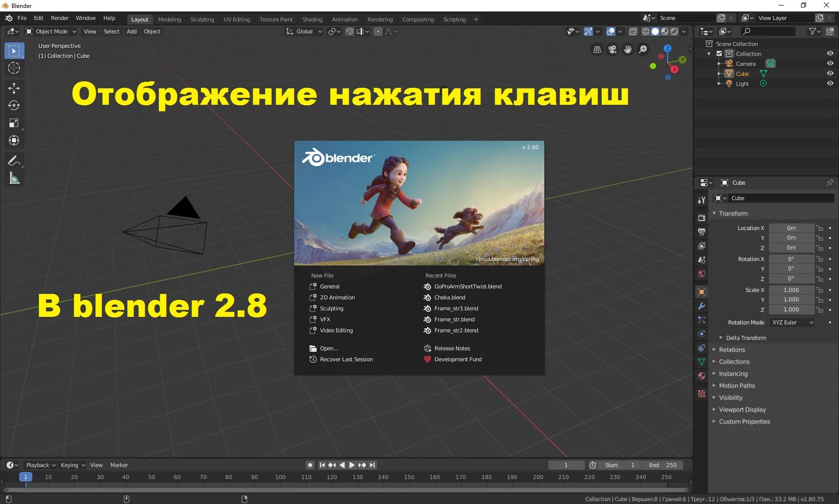
Task: Click the pan view hand icon
Action: click(628, 49)
